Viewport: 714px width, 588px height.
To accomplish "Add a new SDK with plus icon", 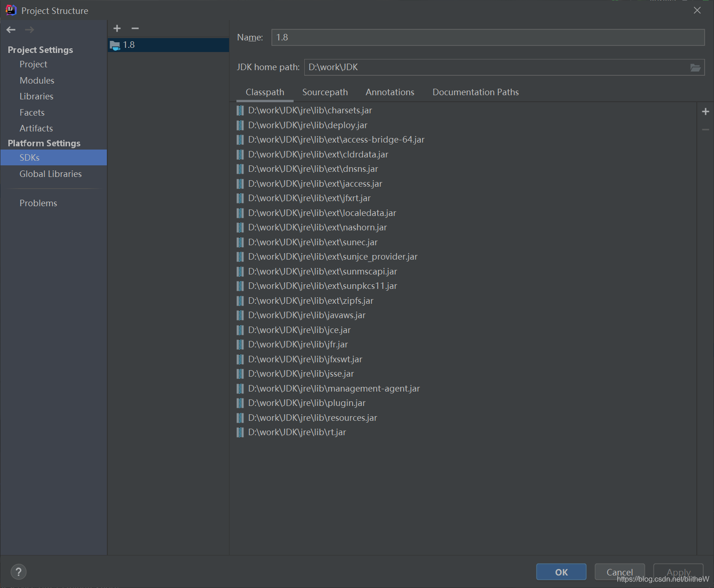I will click(117, 28).
